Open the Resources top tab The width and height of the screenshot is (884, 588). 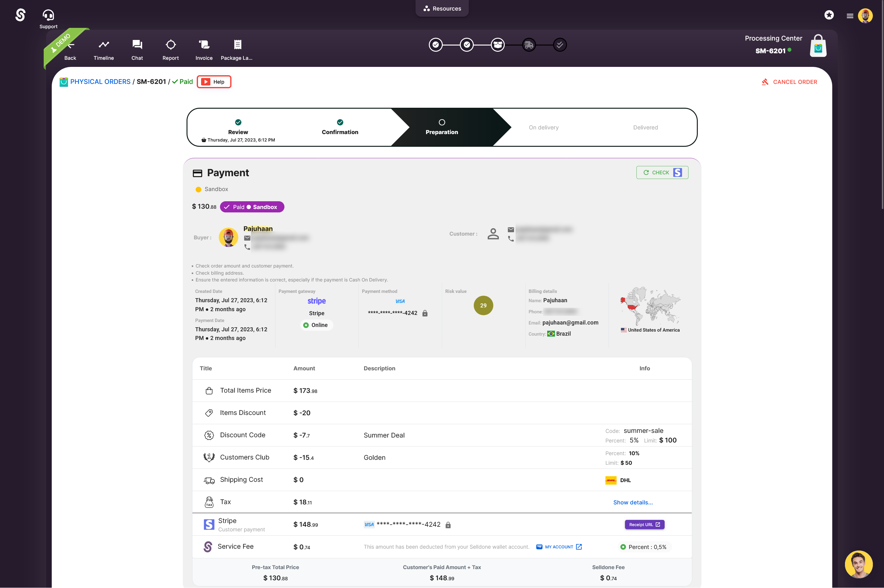pos(442,8)
